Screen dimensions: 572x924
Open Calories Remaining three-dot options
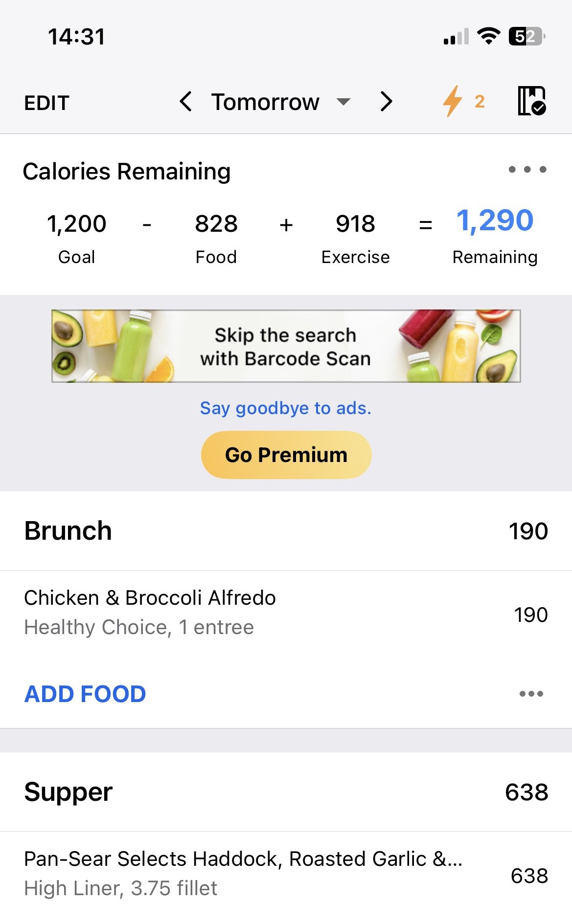(527, 170)
